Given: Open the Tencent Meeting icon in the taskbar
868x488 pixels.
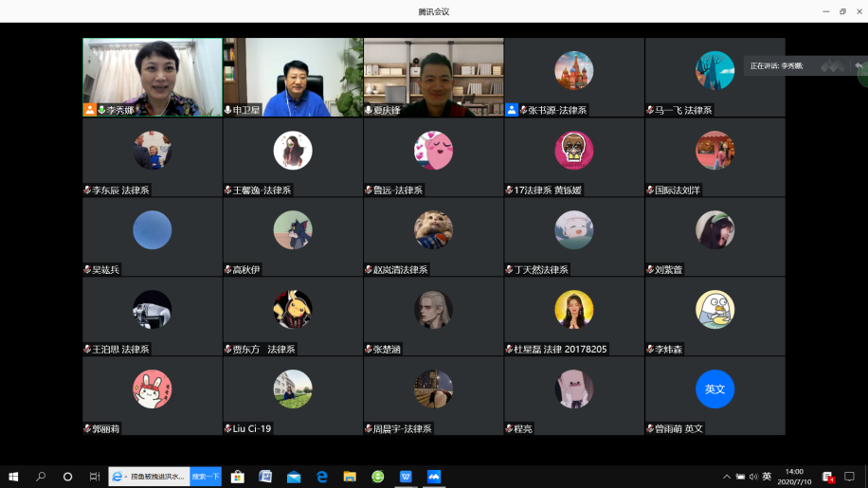Looking at the screenshot, I should 433,477.
